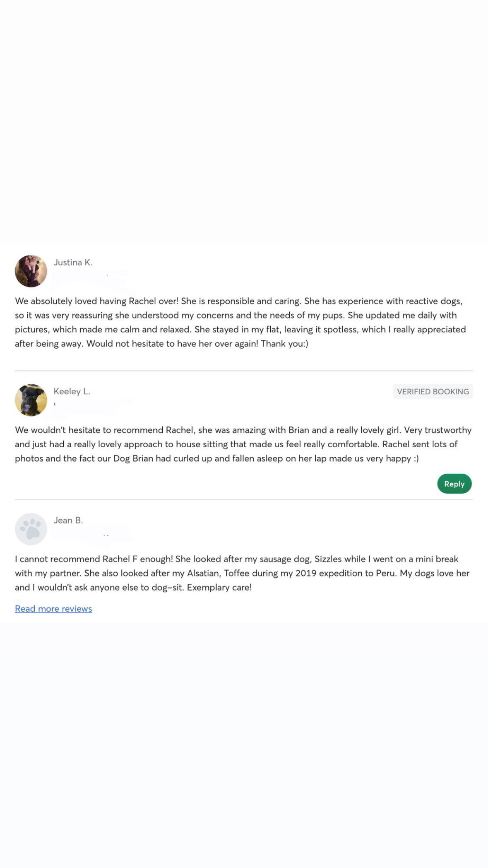The width and height of the screenshot is (488, 868).
Task: Select the reviewer name Jean B.
Action: pyautogui.click(x=68, y=520)
